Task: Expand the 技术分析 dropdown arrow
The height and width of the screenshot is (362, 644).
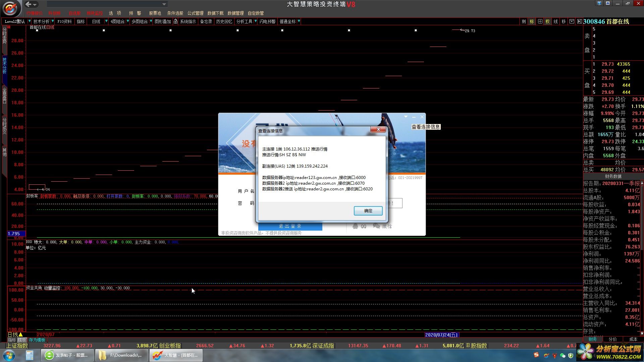Action: click(x=53, y=21)
